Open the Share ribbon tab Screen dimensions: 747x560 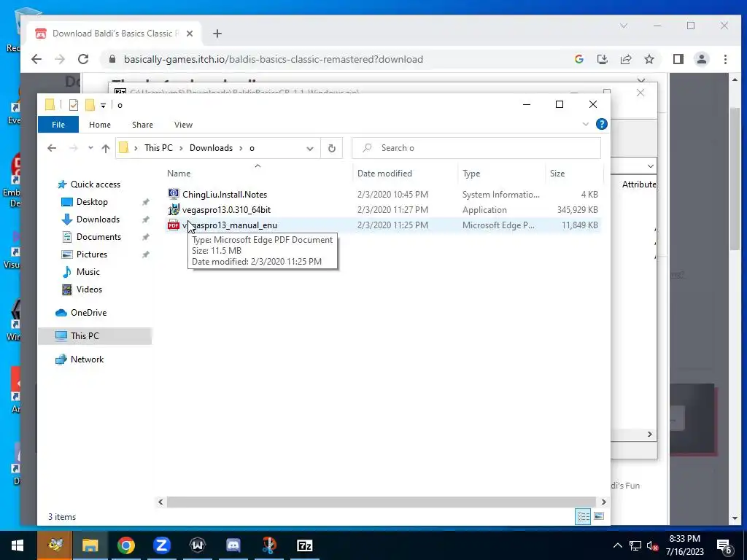click(x=142, y=125)
